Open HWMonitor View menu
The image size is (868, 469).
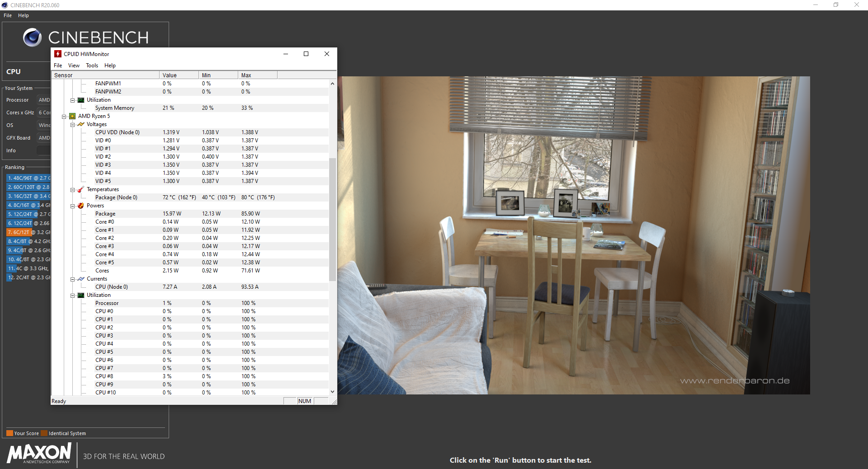click(x=74, y=66)
